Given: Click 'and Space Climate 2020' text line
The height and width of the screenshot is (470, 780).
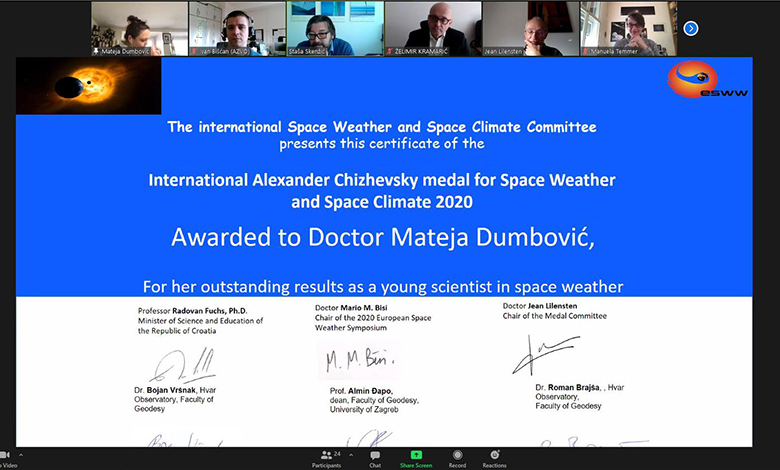Looking at the screenshot, I should [x=382, y=202].
